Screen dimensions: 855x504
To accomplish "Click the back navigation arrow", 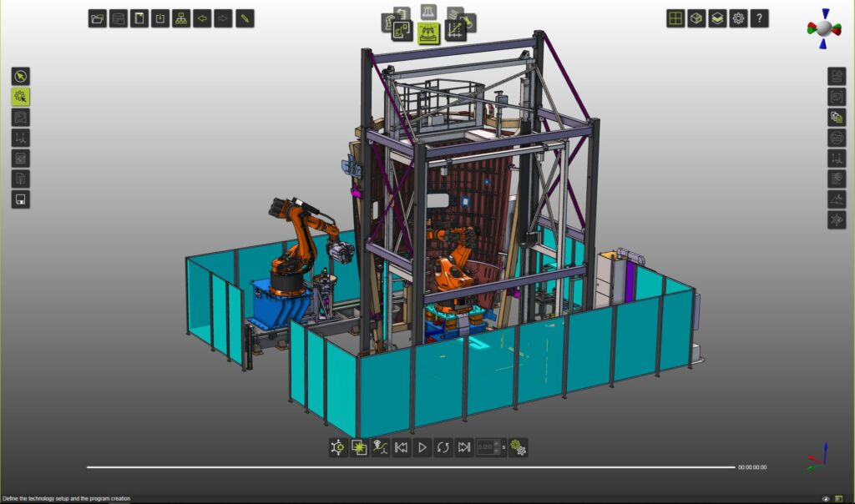I will click(201, 18).
